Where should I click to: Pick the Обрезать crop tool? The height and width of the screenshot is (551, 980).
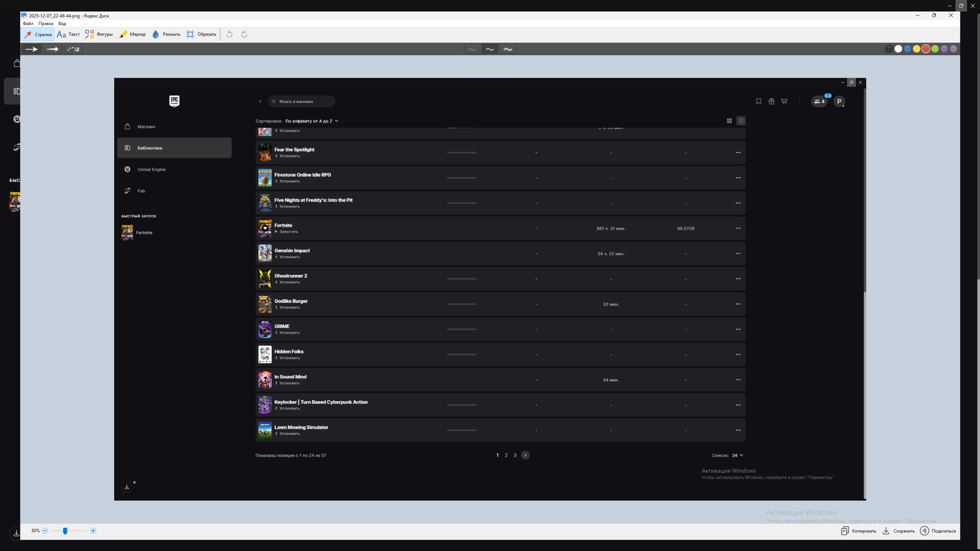point(201,34)
